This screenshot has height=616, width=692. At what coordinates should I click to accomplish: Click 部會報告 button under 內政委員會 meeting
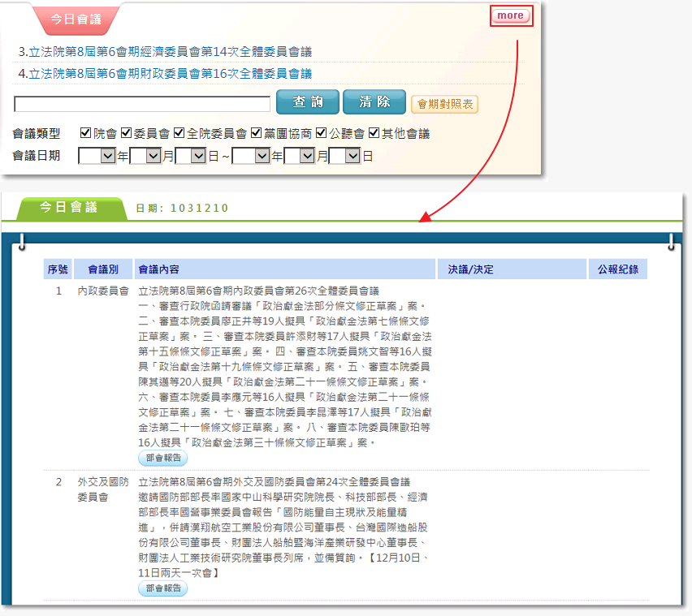pos(162,459)
